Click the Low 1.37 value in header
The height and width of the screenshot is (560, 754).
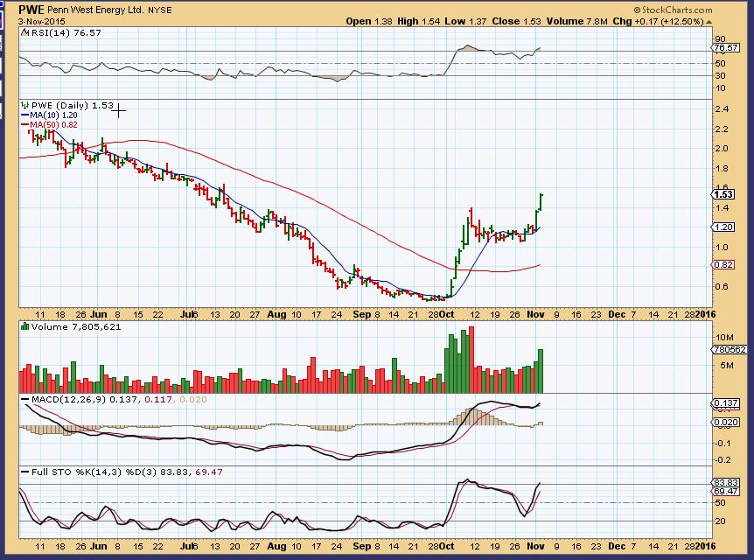(x=465, y=22)
